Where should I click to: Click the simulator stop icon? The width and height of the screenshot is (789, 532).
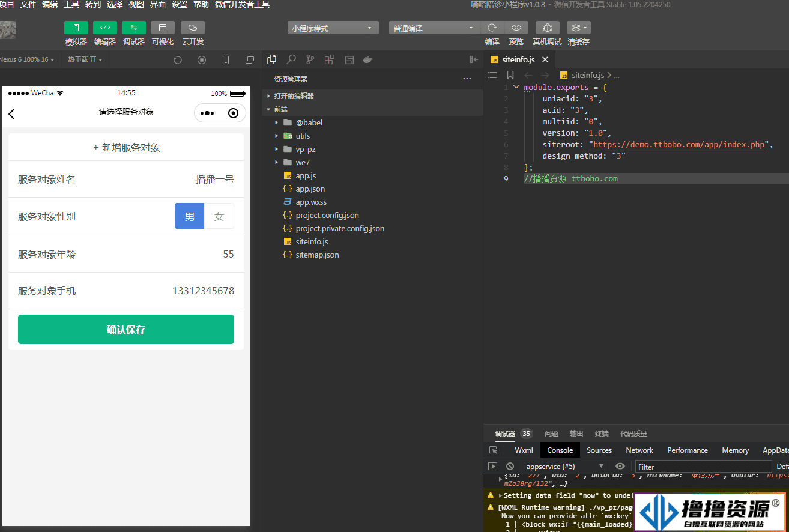[202, 60]
